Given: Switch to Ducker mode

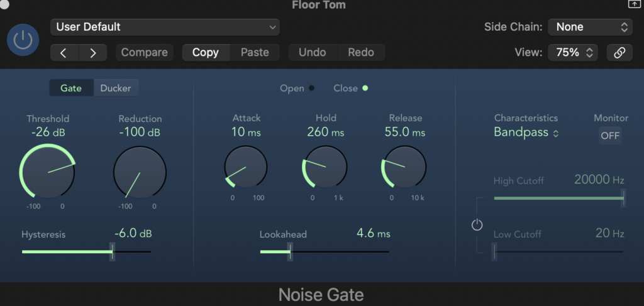Looking at the screenshot, I should click(x=116, y=88).
